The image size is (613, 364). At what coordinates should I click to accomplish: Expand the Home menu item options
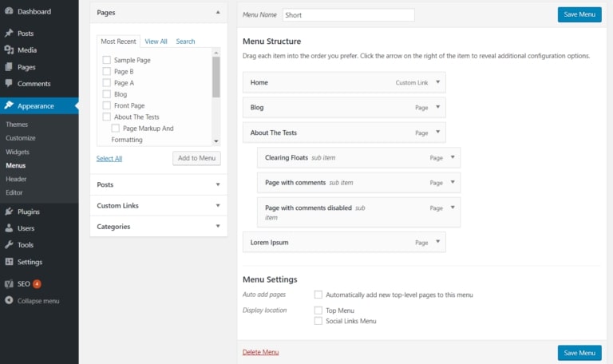coord(438,82)
